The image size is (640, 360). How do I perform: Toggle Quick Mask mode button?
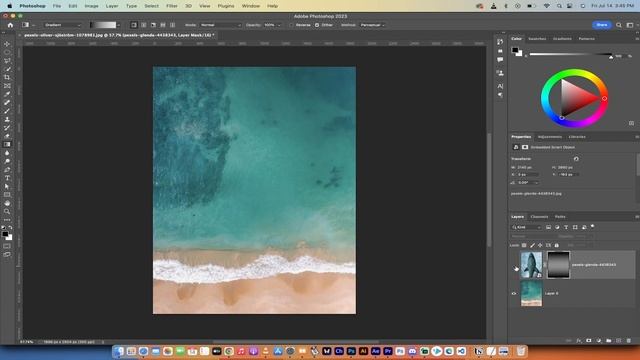pyautogui.click(x=7, y=246)
